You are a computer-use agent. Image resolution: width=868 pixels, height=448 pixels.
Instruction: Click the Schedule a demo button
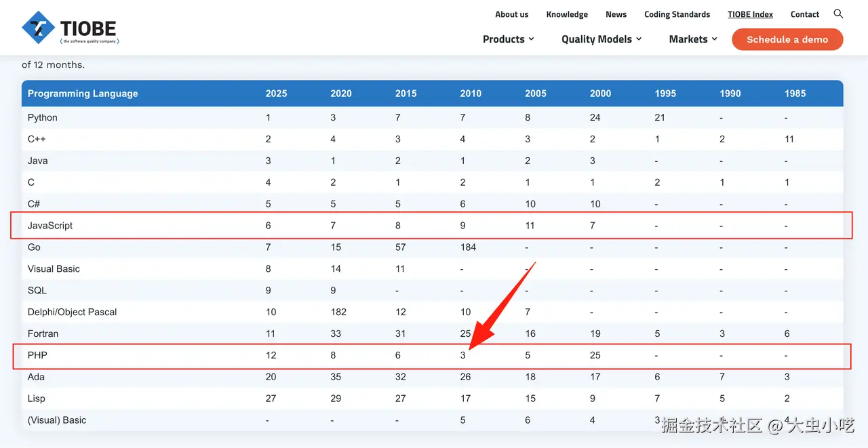pos(787,39)
